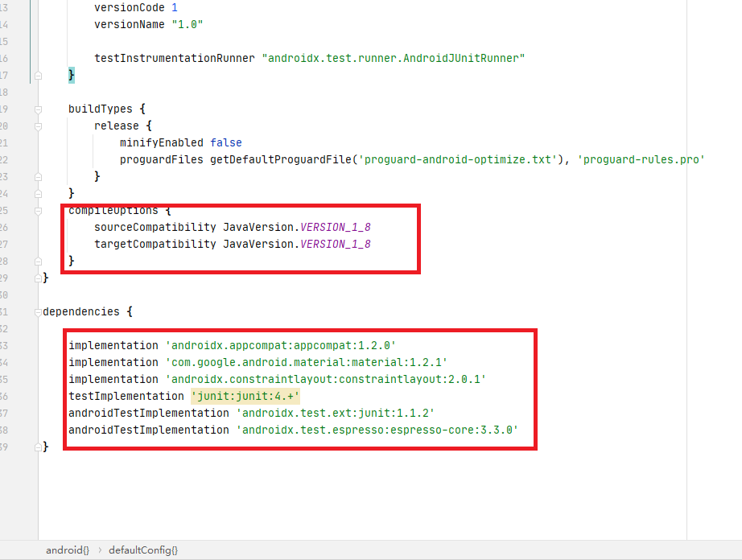742x560 pixels.
Task: Click the espresso-core:3.3.0 dependency string
Action: pos(377,430)
